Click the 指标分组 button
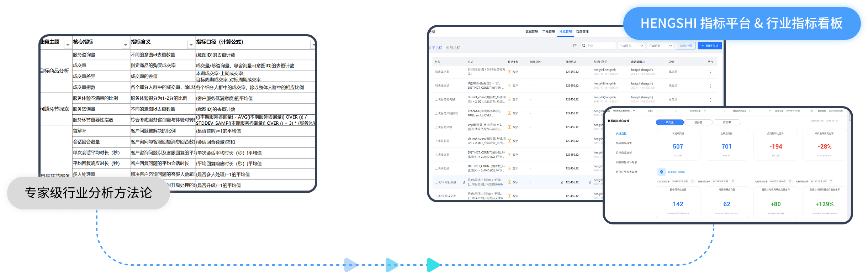The width and height of the screenshot is (868, 275). [x=686, y=46]
